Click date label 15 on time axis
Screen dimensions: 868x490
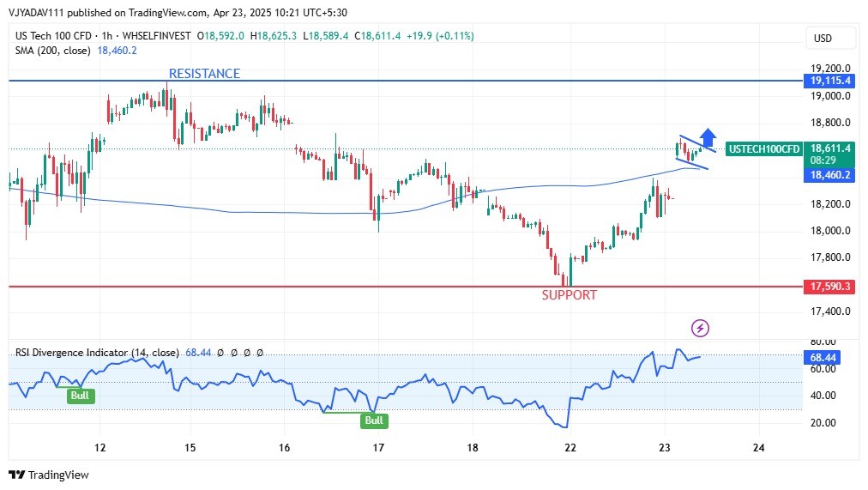click(x=190, y=447)
